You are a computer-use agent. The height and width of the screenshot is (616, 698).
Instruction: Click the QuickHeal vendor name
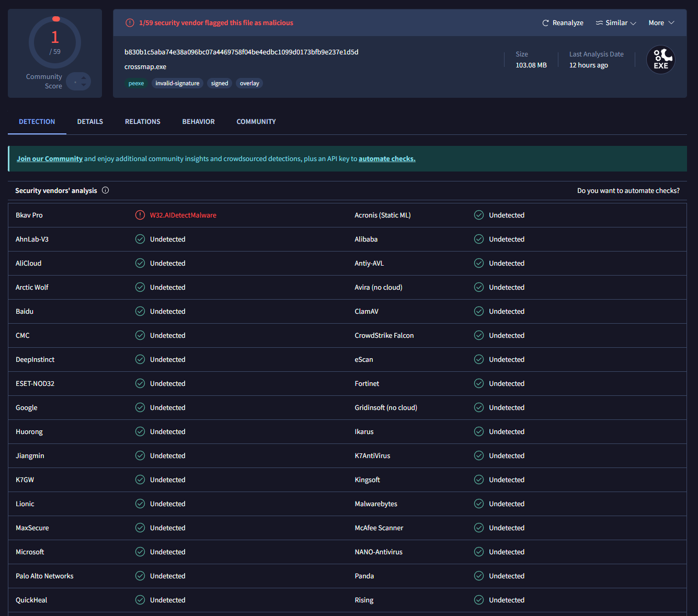(x=31, y=600)
